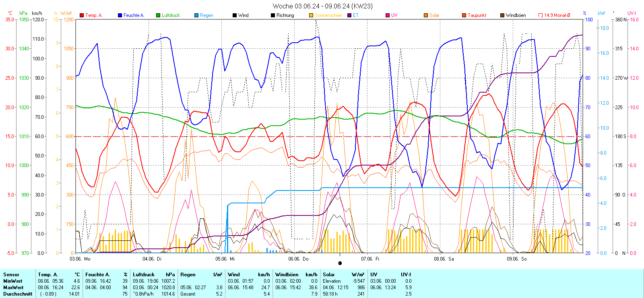This screenshot has height=298, width=644.
Task: Click the moon phase symbol below the time axis
Action: tap(340, 263)
